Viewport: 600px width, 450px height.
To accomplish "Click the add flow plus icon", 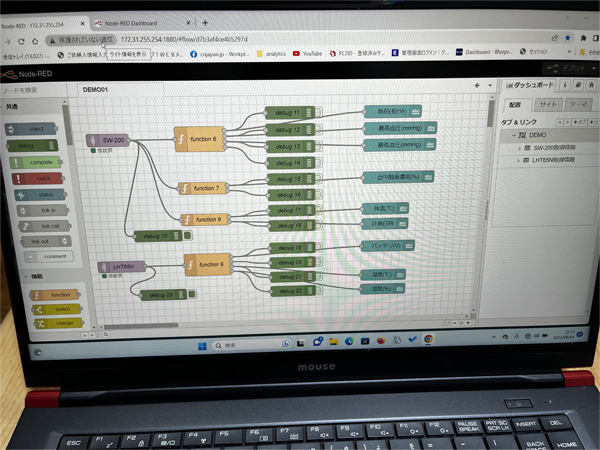I will point(477,85).
